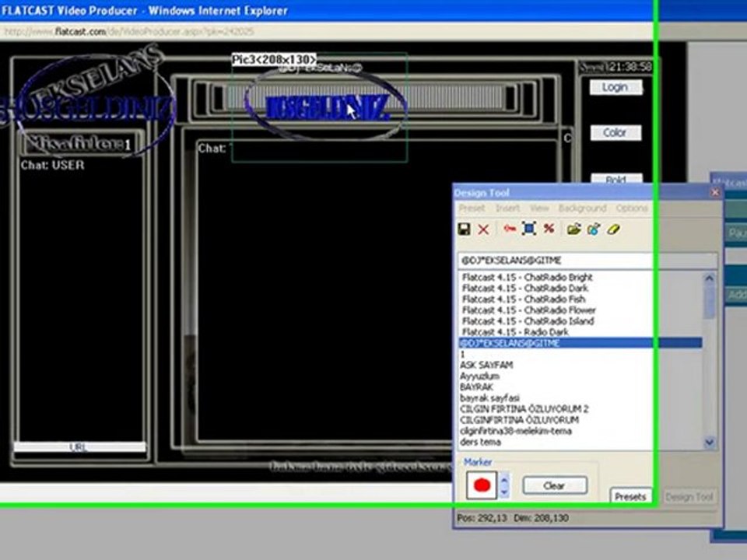Screen dimensions: 747x560
Task: Click the browser address bar URL
Action: (128, 32)
